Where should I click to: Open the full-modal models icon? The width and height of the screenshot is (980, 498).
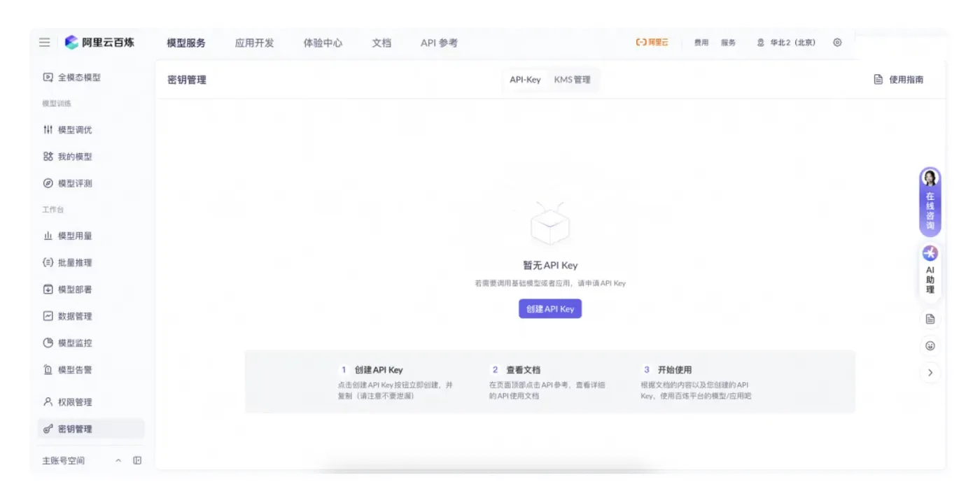[x=48, y=78]
